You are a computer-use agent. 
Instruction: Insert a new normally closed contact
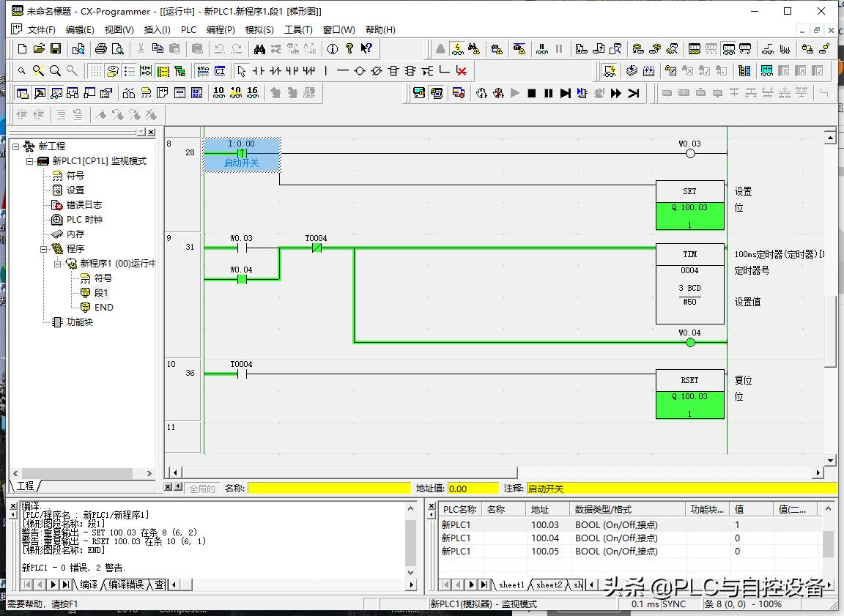275,71
